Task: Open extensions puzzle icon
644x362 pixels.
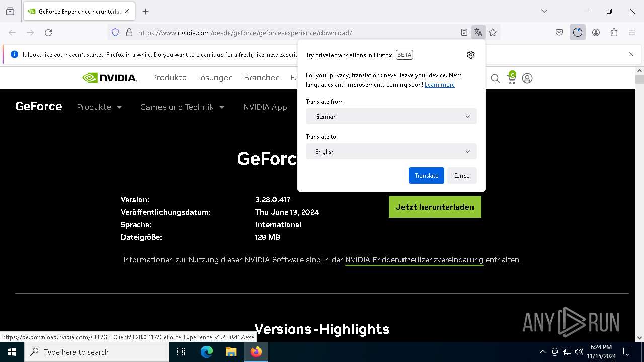Action: 614,33
